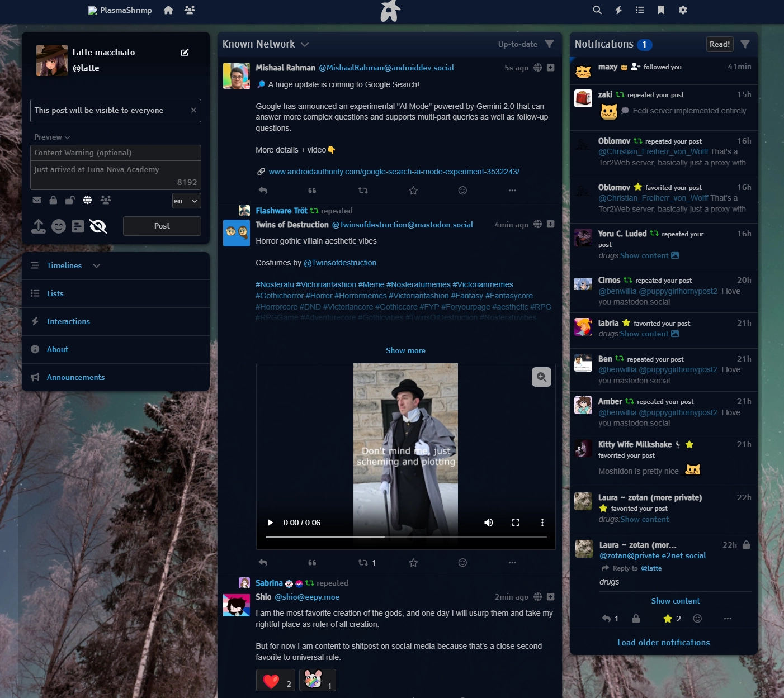The image size is (784, 698).
Task: Set post visibility to followers-only lock
Action: click(x=53, y=200)
